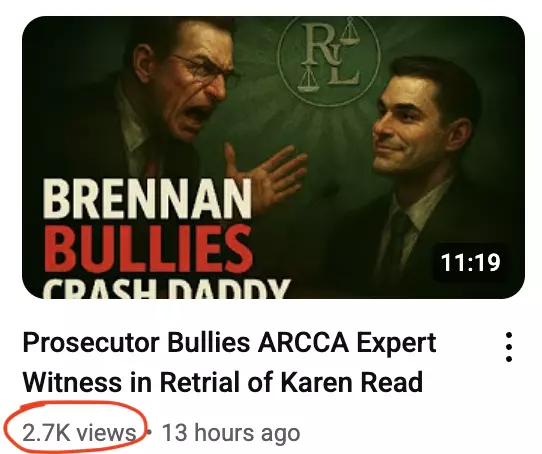This screenshot has height=454, width=542.
Task: Click the word 'ARCCA' in the title
Action: 303,342
